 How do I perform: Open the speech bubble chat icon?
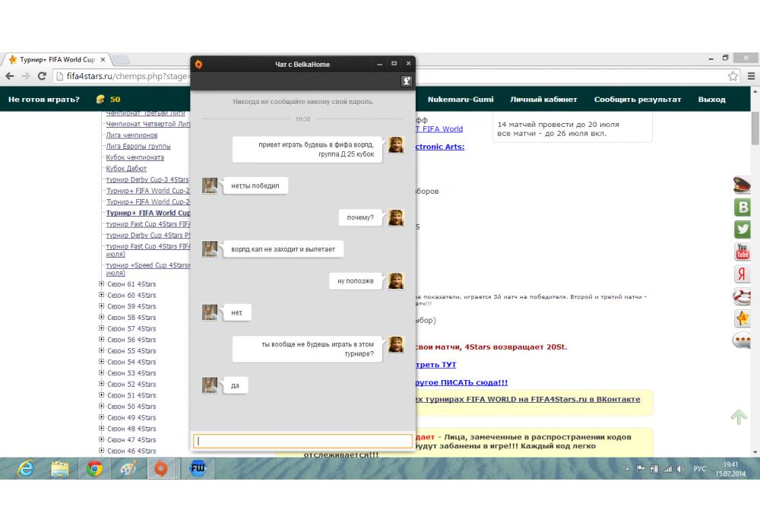742,340
